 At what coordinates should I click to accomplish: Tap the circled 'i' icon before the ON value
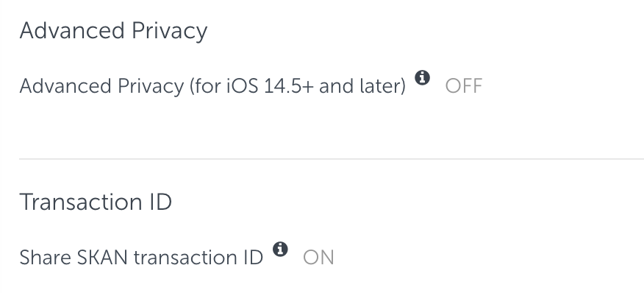tap(279, 249)
